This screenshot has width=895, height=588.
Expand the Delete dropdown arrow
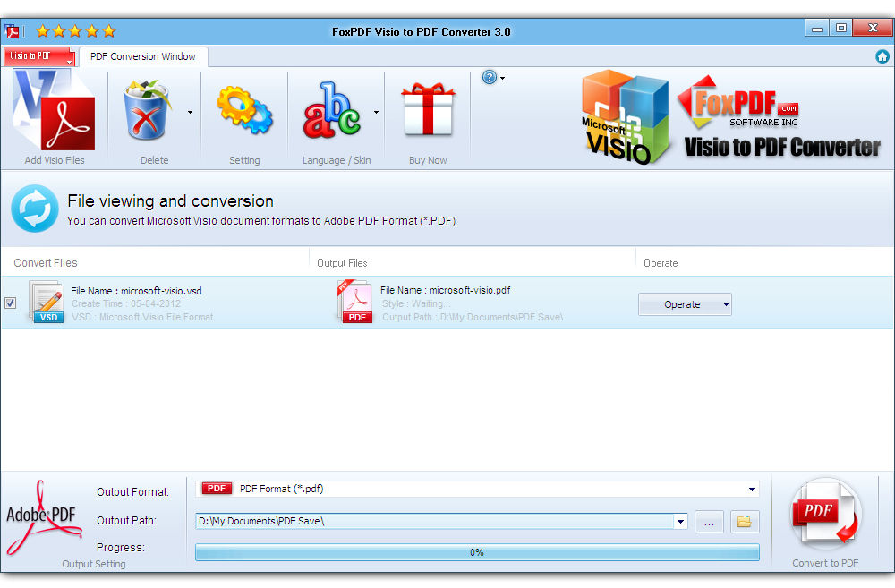(x=190, y=112)
